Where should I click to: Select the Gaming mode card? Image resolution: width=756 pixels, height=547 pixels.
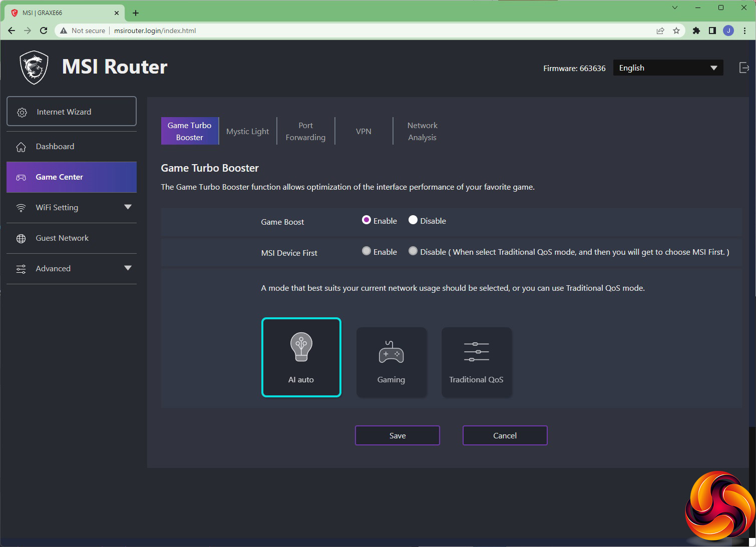coord(391,362)
